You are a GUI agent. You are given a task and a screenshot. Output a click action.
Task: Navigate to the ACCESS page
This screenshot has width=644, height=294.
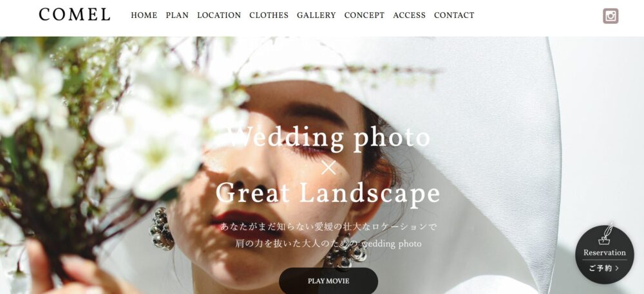tap(409, 15)
